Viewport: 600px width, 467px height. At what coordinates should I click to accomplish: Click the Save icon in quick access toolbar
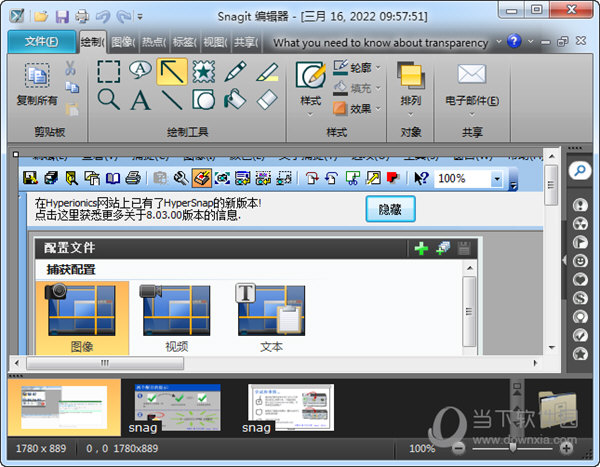pos(62,17)
